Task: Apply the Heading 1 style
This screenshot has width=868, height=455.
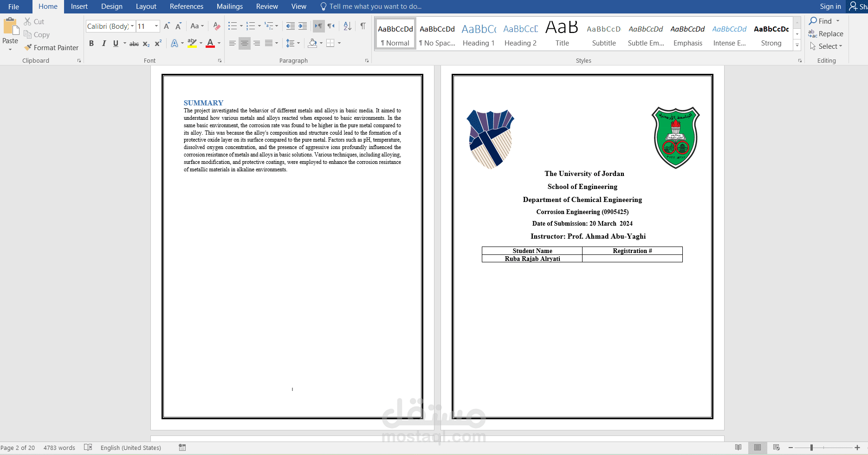Action: [479, 34]
